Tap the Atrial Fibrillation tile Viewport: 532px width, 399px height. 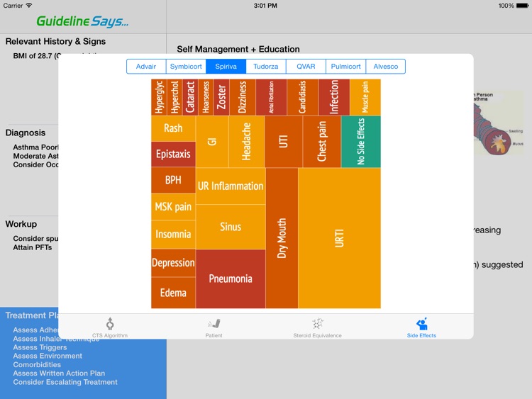point(272,97)
